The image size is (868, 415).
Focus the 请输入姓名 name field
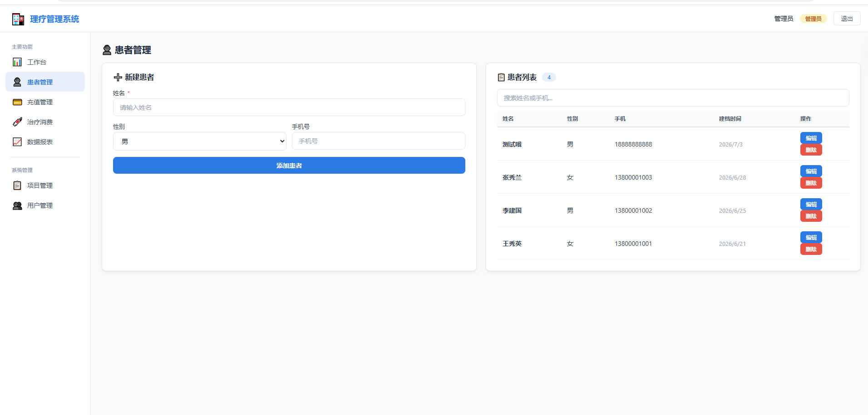pos(289,107)
